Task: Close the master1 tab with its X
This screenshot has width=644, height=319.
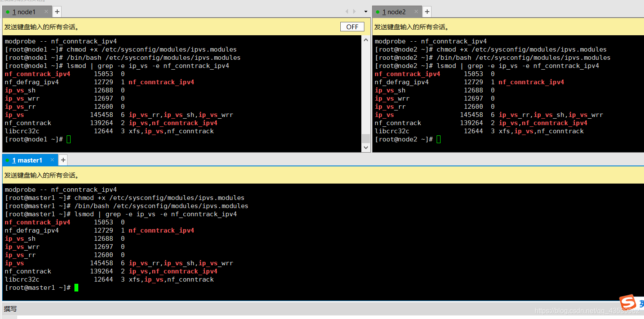Action: tap(52, 160)
